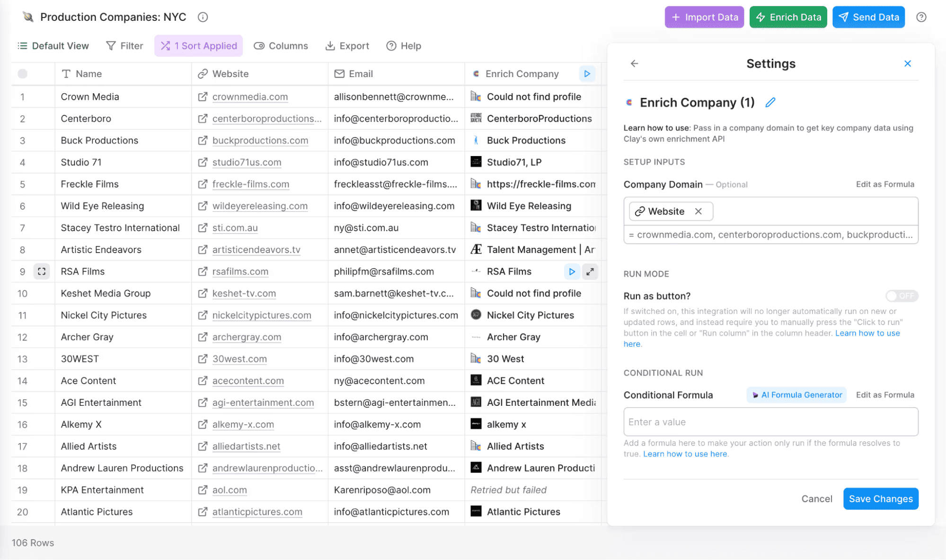Click the info icon beside table title
The width and height of the screenshot is (946, 560).
(x=203, y=17)
